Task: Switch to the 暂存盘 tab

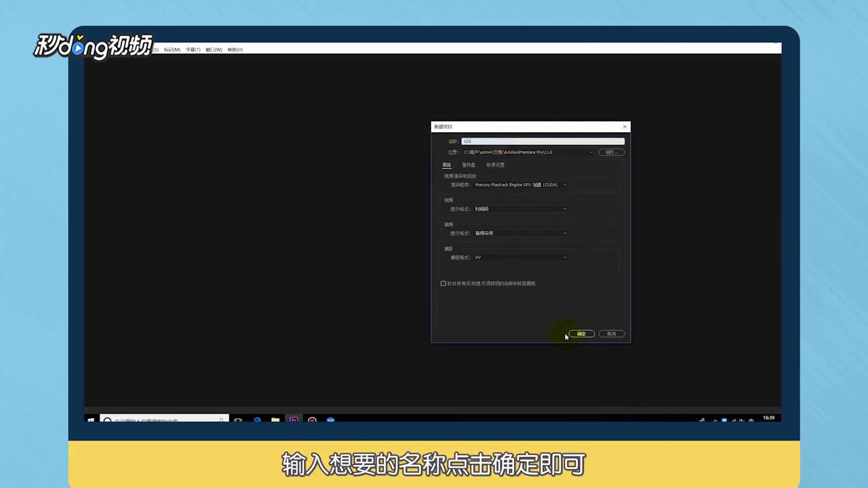Action: [469, 165]
